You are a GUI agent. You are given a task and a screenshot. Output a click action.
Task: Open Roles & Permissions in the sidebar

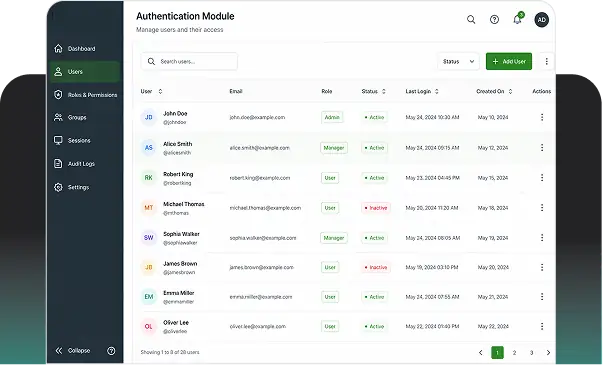click(x=85, y=95)
